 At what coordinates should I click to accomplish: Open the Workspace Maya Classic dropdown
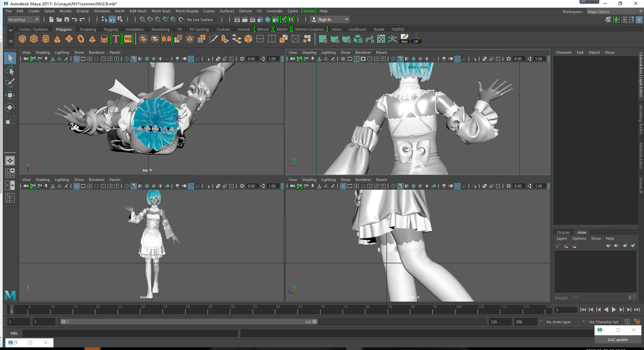pos(614,12)
